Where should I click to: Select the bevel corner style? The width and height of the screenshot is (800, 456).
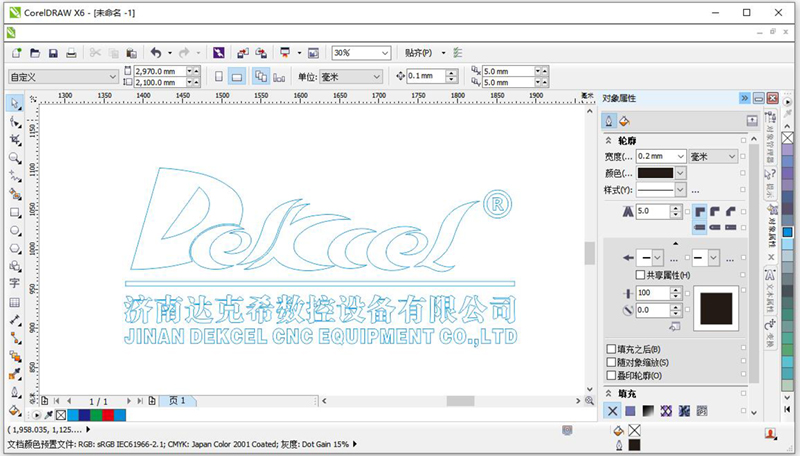pos(731,211)
